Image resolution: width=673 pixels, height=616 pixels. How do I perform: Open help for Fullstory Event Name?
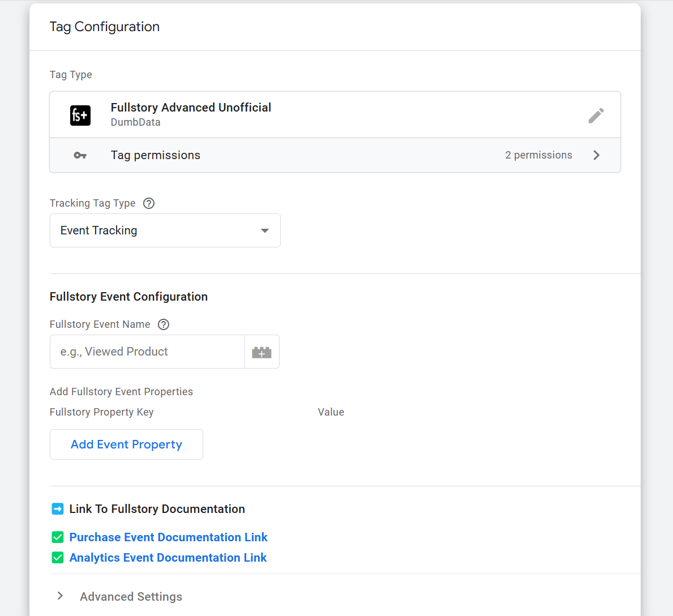[164, 324]
